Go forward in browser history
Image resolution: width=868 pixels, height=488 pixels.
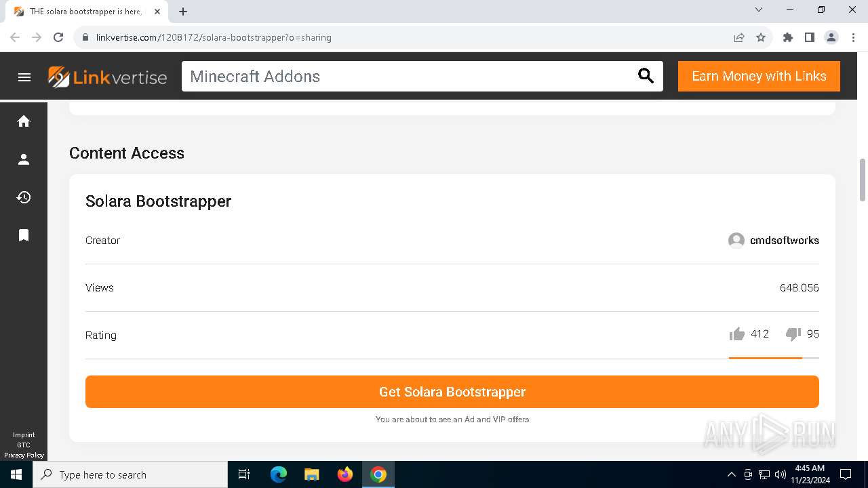click(x=37, y=37)
